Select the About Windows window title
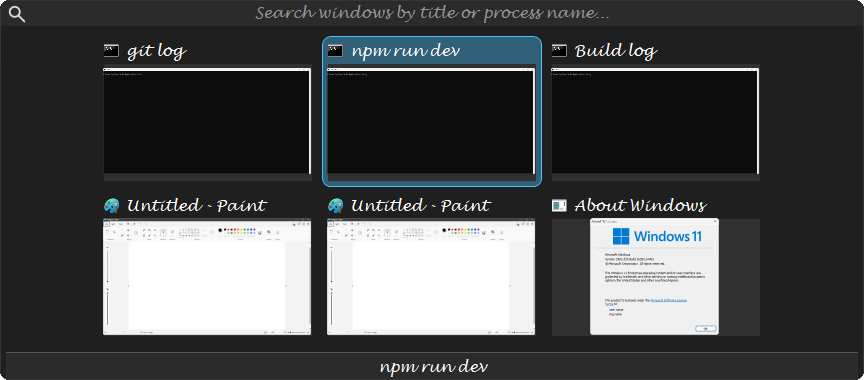Viewport: 864px width, 380px height. (641, 206)
